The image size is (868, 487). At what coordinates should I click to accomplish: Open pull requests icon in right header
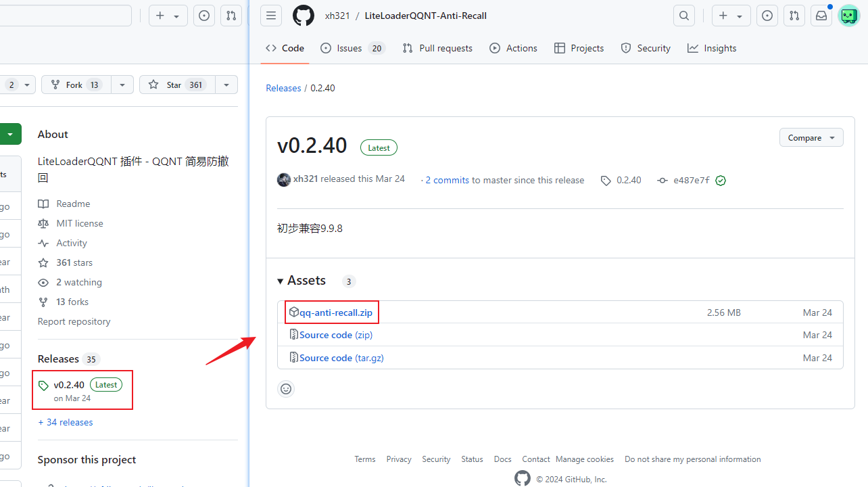795,16
